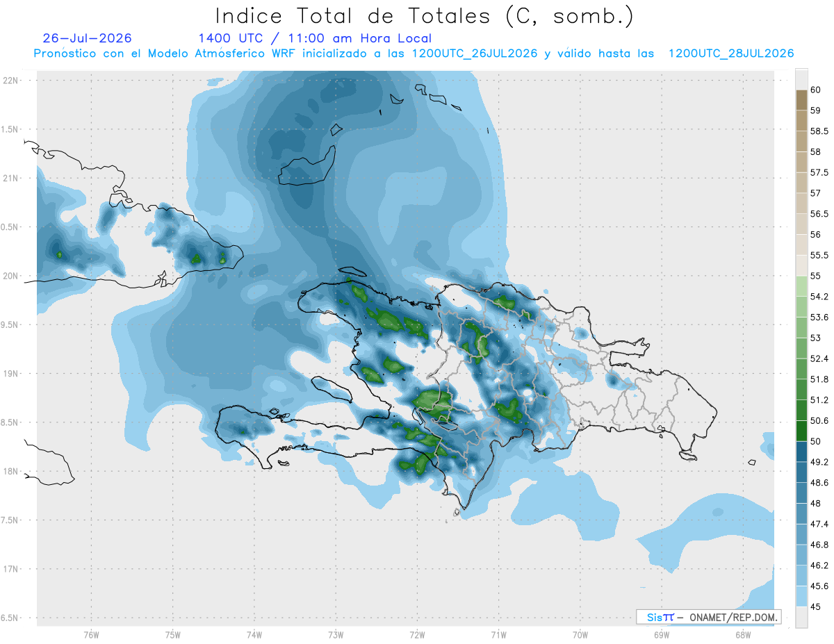Click the '69W' longitude label
Screen dimensions: 834x644
[x=662, y=634]
